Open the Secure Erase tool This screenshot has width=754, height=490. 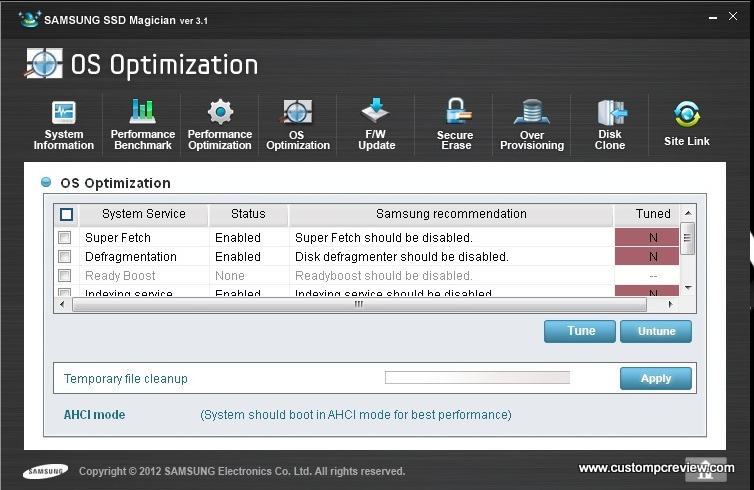[x=455, y=126]
